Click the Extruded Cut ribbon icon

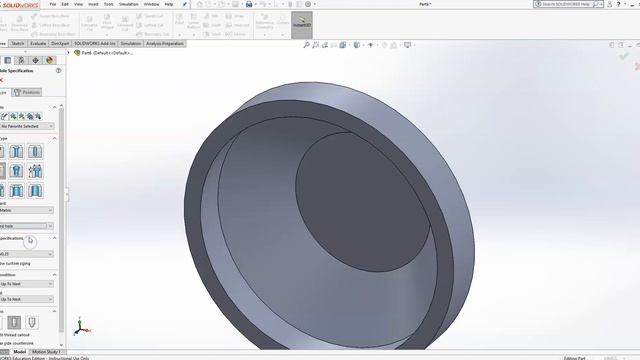[x=89, y=24]
